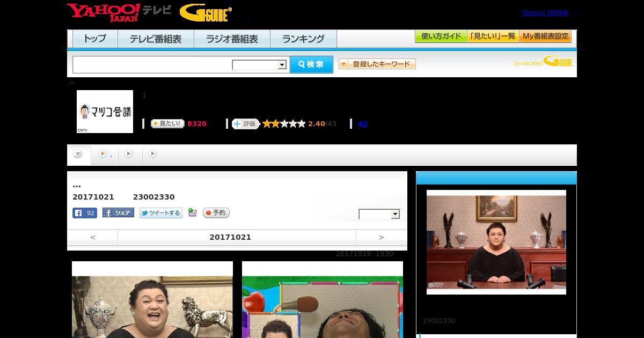644x338 pixels.
Task: Open the ラジオ番組表 menu tab
Action: [232, 39]
